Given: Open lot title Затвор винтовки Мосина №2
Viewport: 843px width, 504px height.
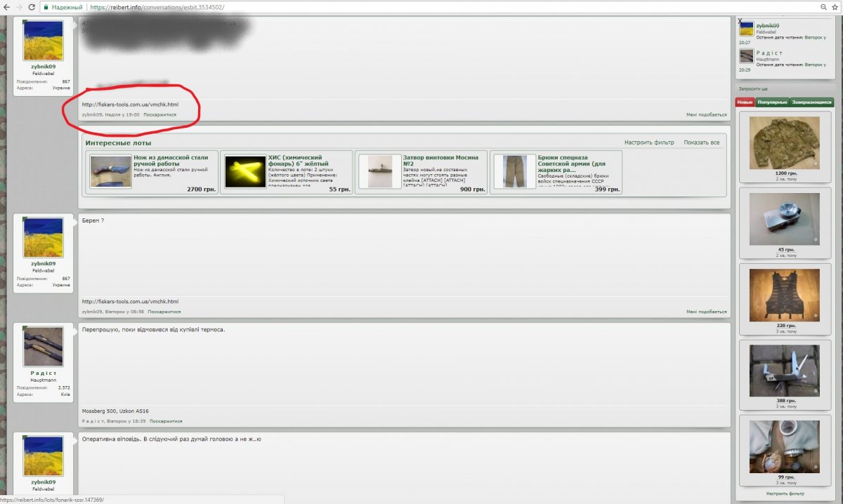Looking at the screenshot, I should tap(440, 161).
